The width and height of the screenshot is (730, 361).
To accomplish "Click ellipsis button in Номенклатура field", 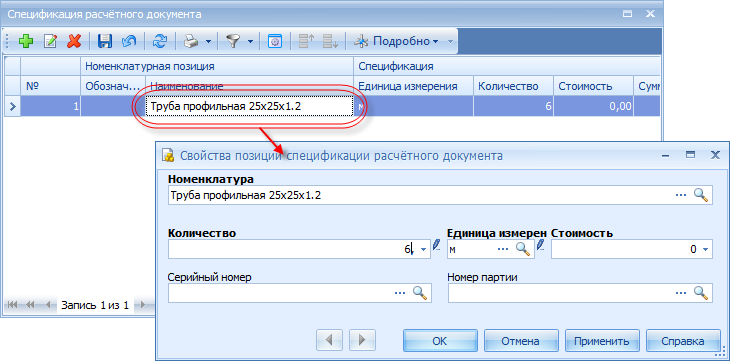I will coord(681,196).
